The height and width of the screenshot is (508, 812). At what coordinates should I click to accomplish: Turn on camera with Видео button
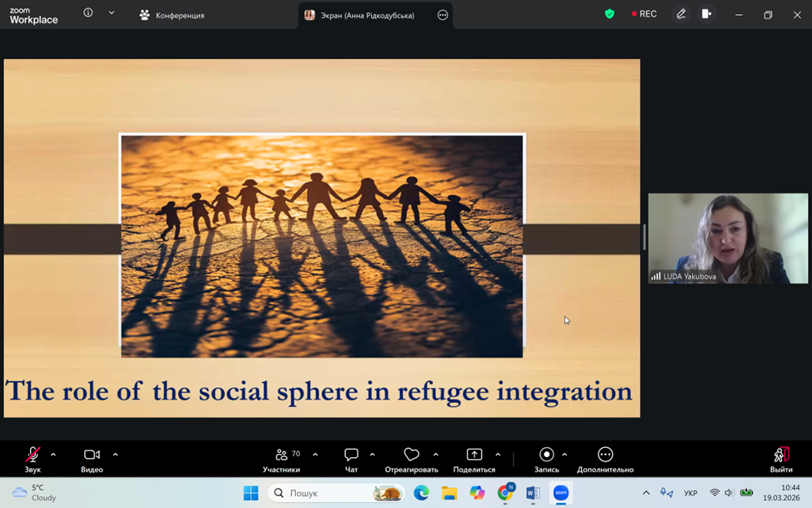[92, 455]
